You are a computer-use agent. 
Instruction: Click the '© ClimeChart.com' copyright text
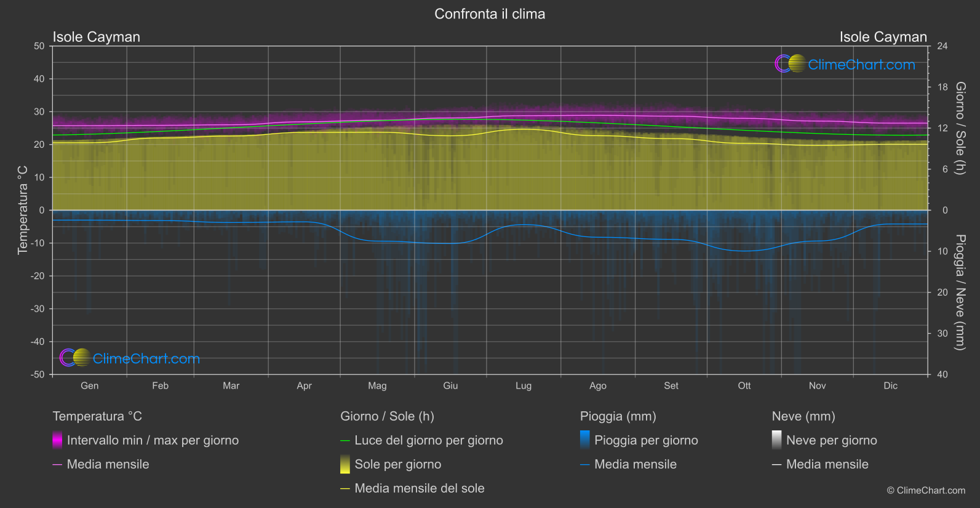(x=925, y=490)
